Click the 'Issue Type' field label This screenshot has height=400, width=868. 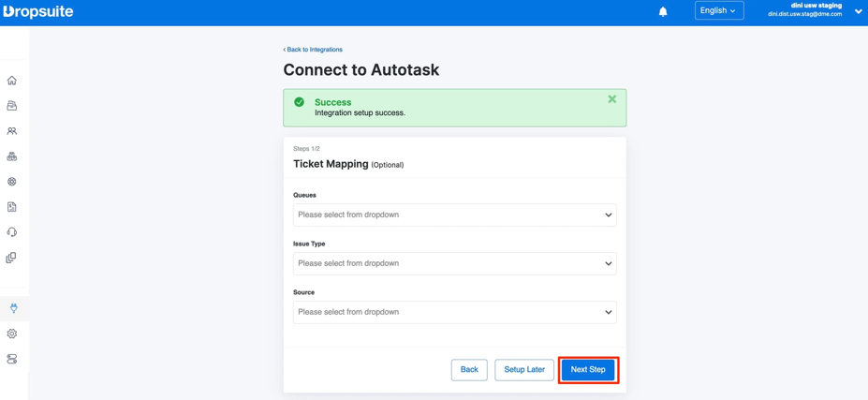pos(309,244)
